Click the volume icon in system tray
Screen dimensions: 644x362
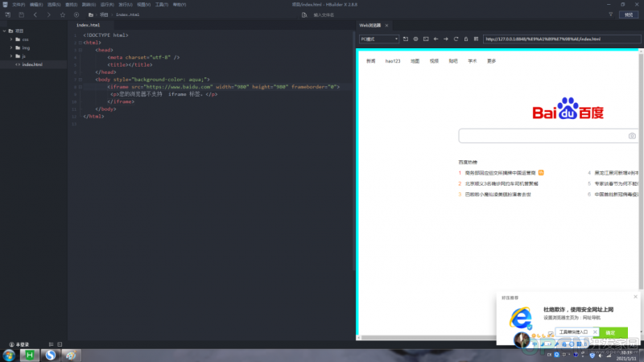[x=600, y=355]
